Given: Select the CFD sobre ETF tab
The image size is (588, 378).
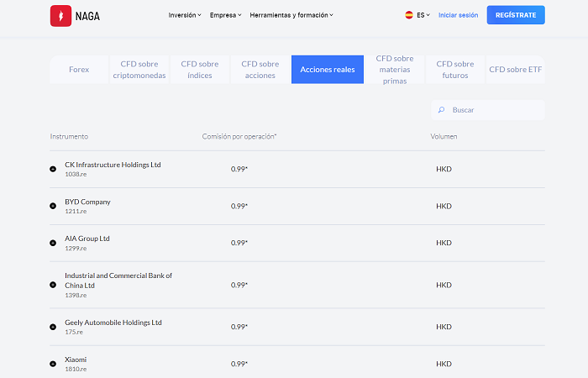Looking at the screenshot, I should 515,70.
